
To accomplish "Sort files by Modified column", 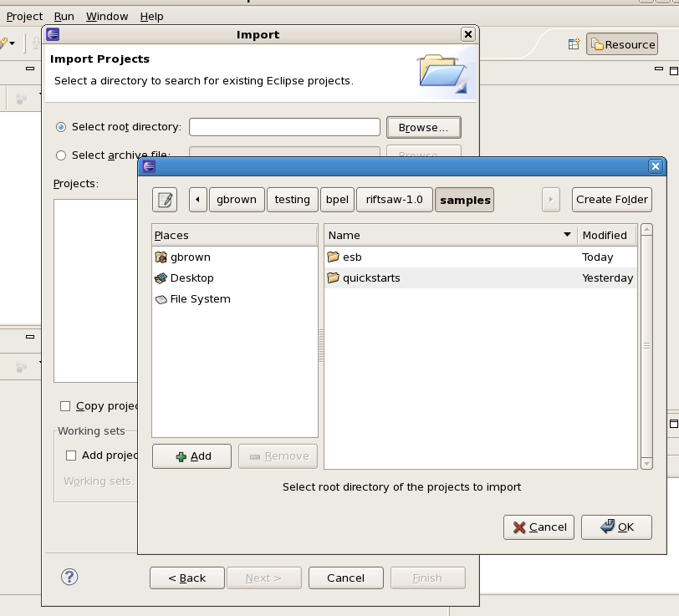I will (x=605, y=236).
